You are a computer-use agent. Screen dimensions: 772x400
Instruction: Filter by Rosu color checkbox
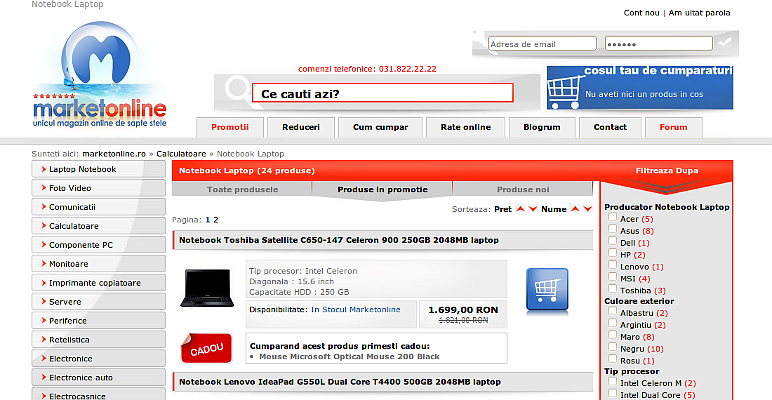pyautogui.click(x=612, y=359)
